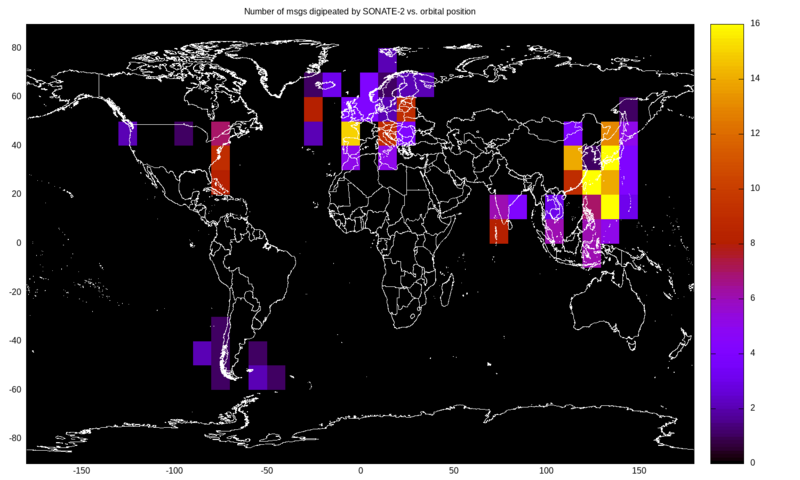This screenshot has width=800, height=480.
Task: Click the orange section of the colorbar
Action: click(x=726, y=120)
